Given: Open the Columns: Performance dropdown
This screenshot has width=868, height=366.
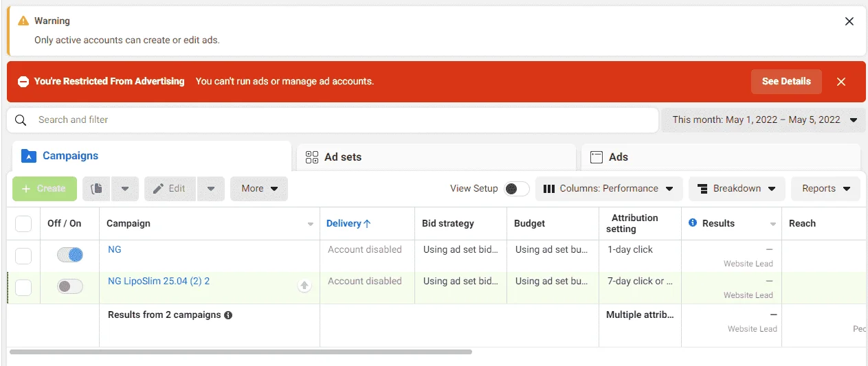Looking at the screenshot, I should (609, 189).
